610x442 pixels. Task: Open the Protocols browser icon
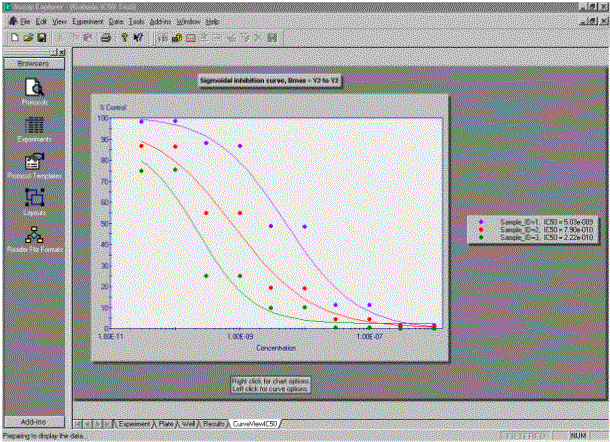click(x=34, y=89)
